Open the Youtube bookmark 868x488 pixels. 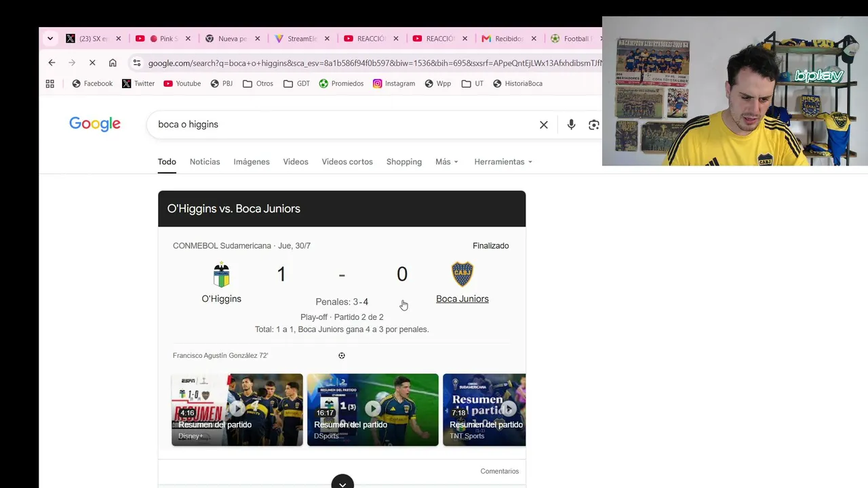[182, 83]
